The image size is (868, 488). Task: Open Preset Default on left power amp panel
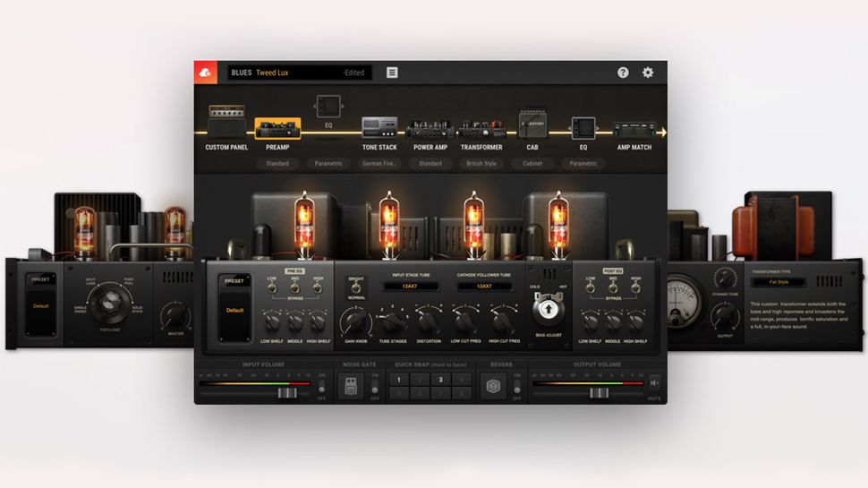pos(40,305)
